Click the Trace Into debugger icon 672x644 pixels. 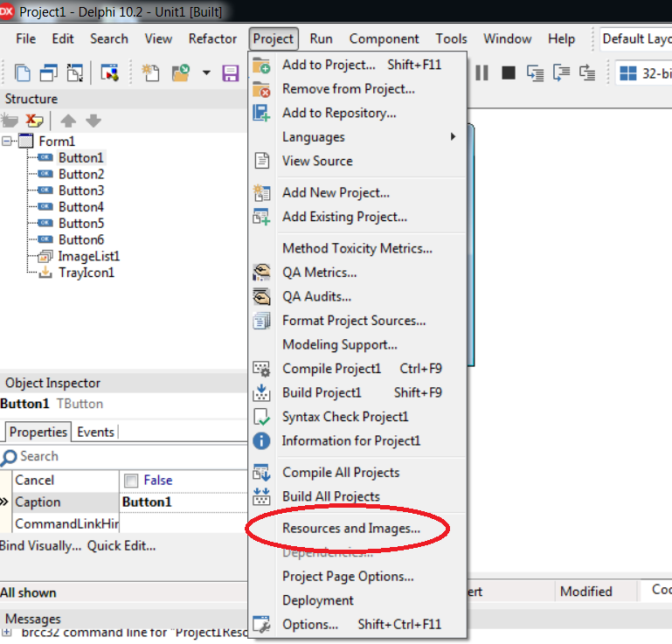536,73
